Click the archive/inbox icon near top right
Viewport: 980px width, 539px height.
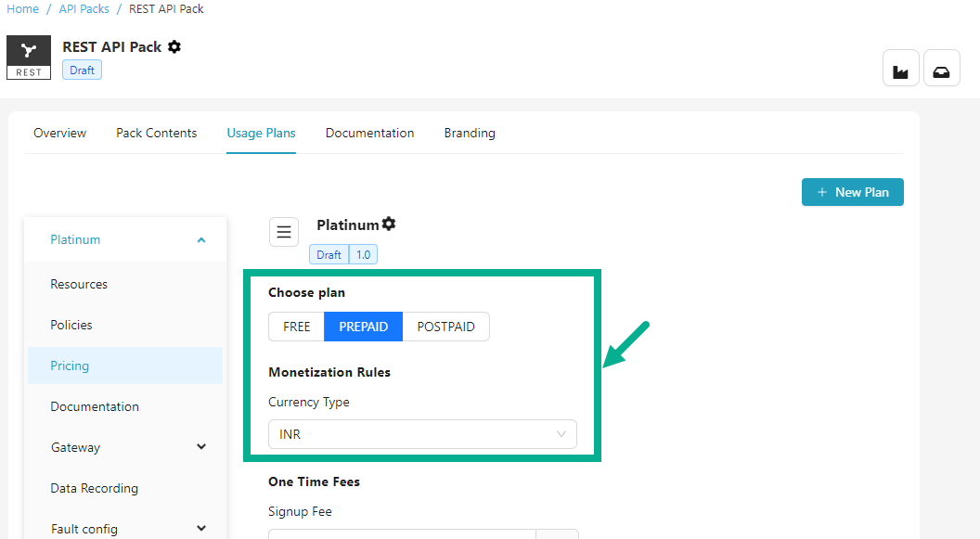(x=942, y=68)
